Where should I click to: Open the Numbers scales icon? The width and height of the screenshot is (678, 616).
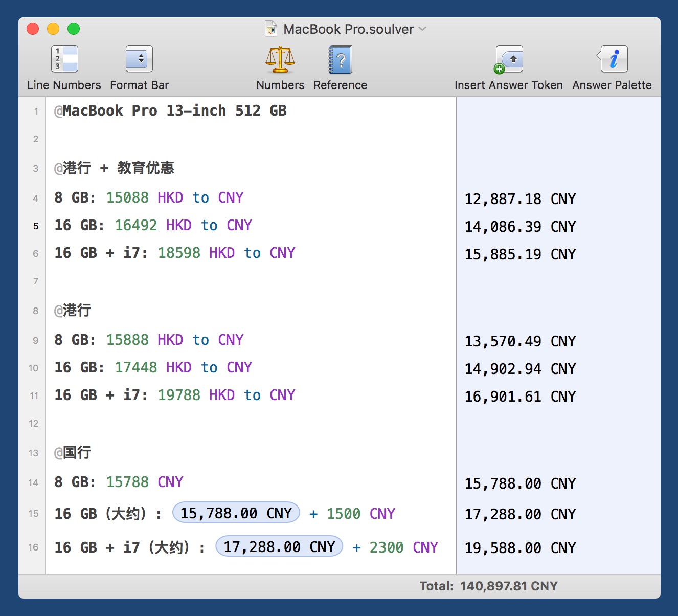point(280,59)
